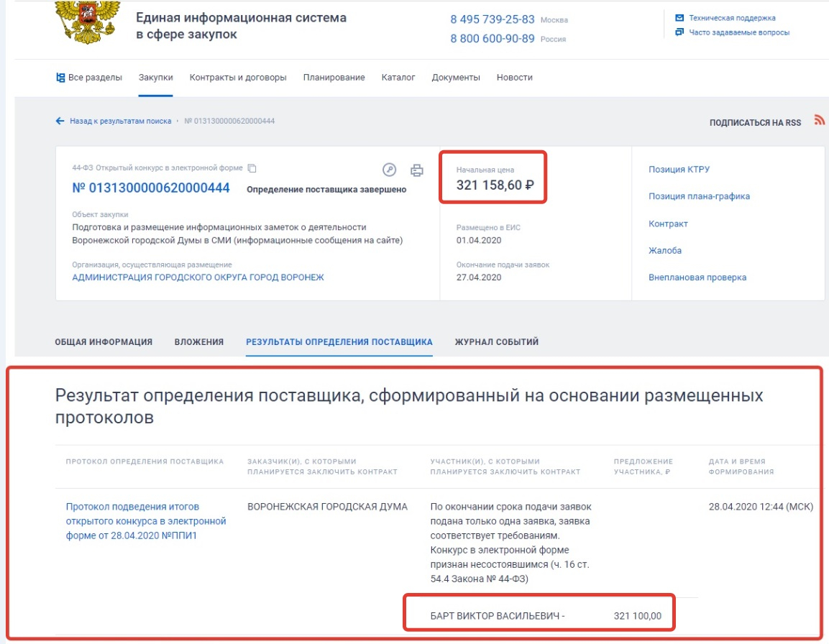Image resolution: width=829 pixels, height=644 pixels.
Task: Click the ПРЕДЛОЖЕНИЕ УЧАСТНИКА column header
Action: click(x=643, y=466)
